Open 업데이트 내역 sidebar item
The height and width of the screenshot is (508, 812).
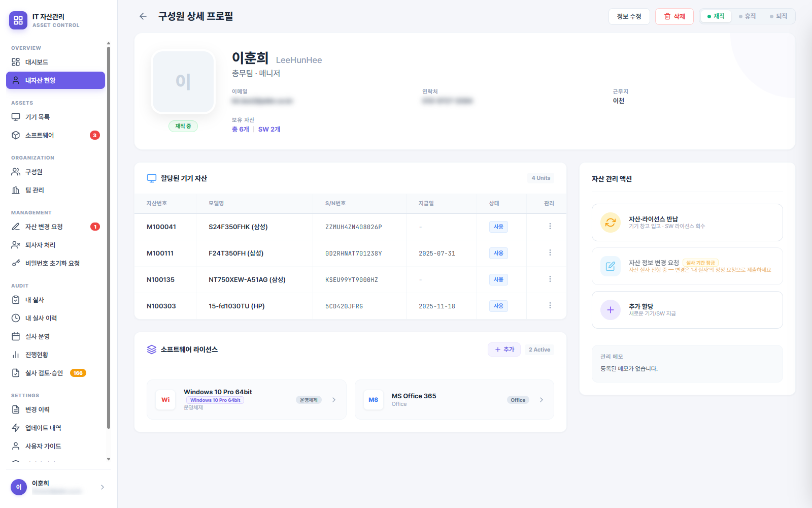click(55, 428)
